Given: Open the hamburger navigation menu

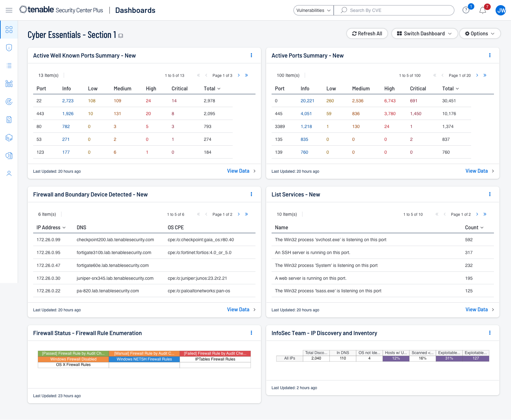Looking at the screenshot, I should pos(9,10).
